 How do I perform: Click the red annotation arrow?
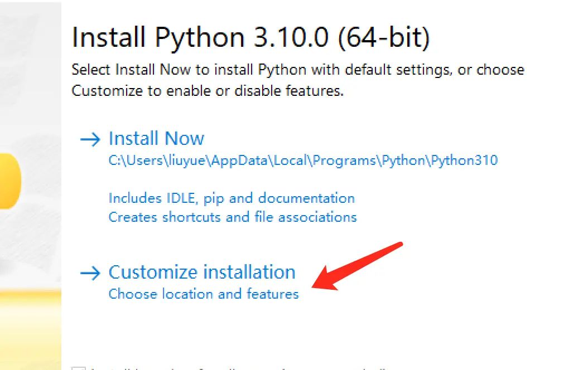point(357,265)
